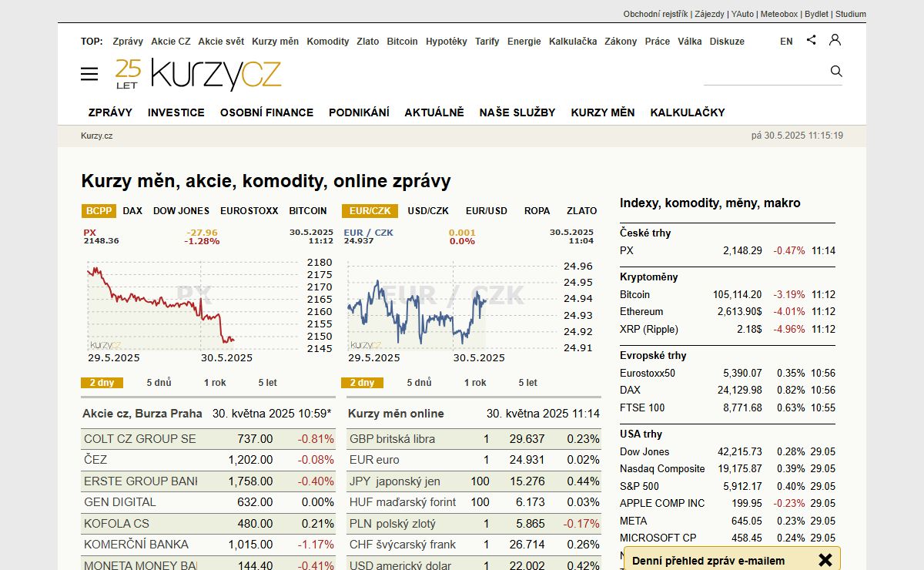The height and width of the screenshot is (570, 924).
Task: Open the Bitcoin row in Kryptoměny
Action: point(728,294)
